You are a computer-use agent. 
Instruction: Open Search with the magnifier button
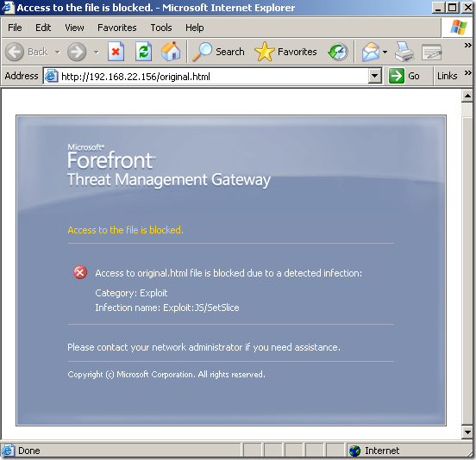pyautogui.click(x=218, y=52)
